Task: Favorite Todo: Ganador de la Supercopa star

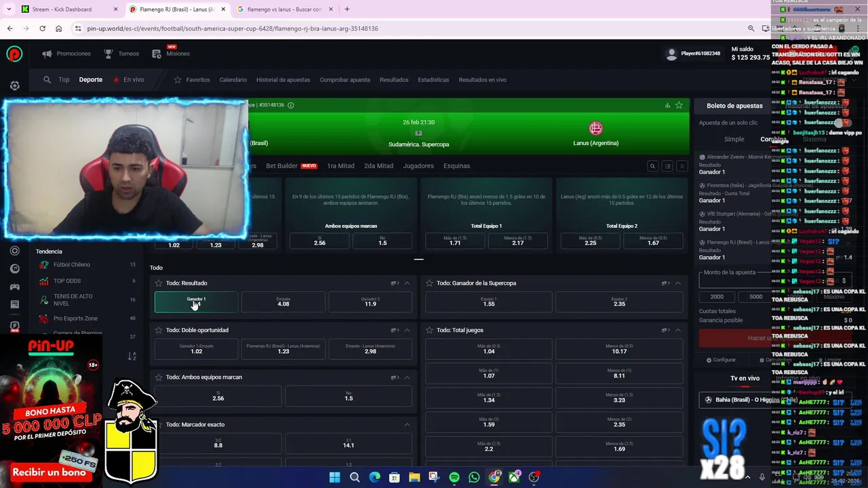Action: [x=429, y=283]
